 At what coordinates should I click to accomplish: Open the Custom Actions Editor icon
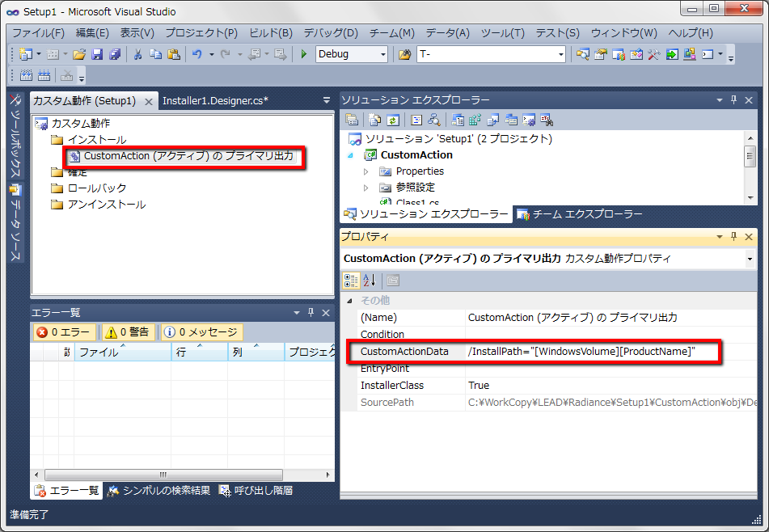coord(529,120)
